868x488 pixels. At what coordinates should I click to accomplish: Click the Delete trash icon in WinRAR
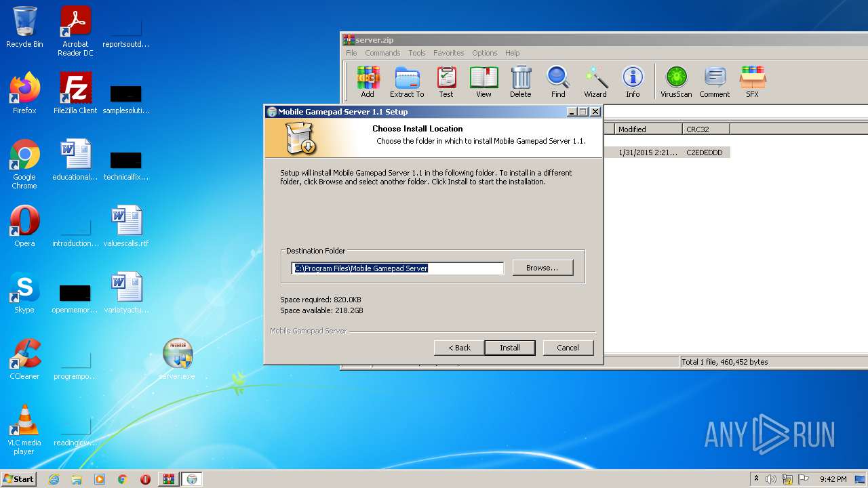point(521,82)
